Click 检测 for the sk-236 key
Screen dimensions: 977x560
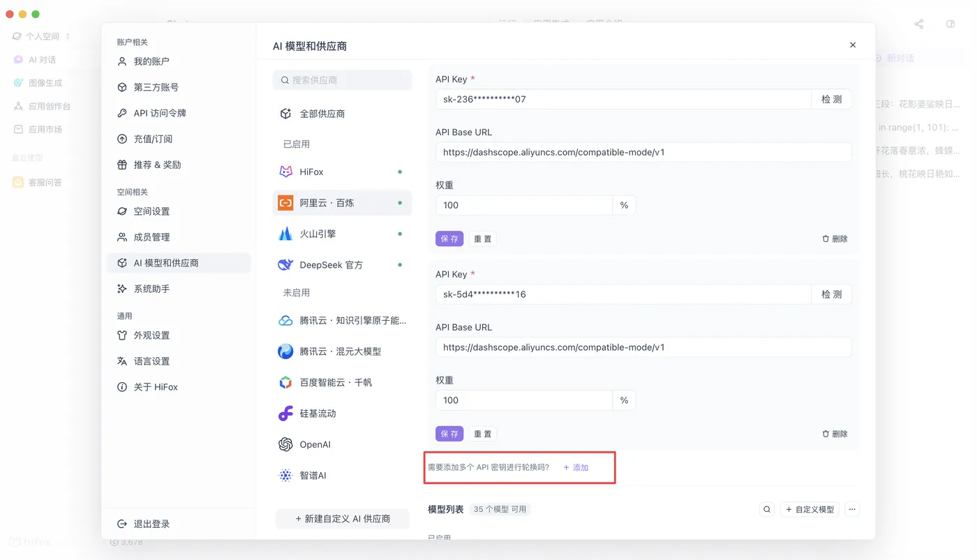tap(831, 99)
